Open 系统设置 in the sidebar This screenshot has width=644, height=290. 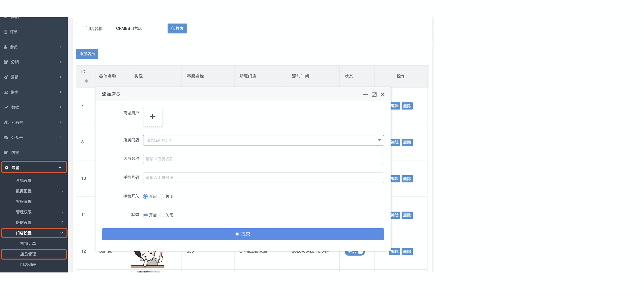tap(24, 181)
